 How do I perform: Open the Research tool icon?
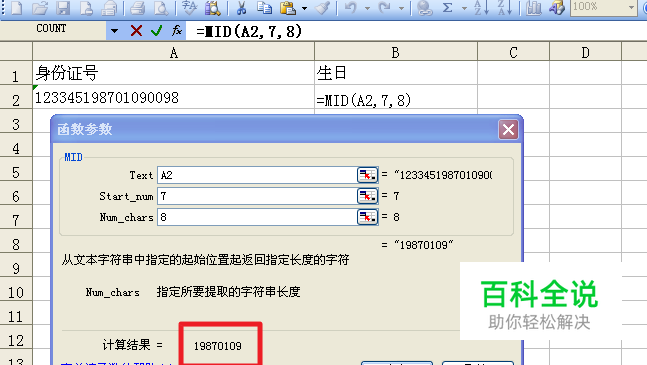point(213,7)
